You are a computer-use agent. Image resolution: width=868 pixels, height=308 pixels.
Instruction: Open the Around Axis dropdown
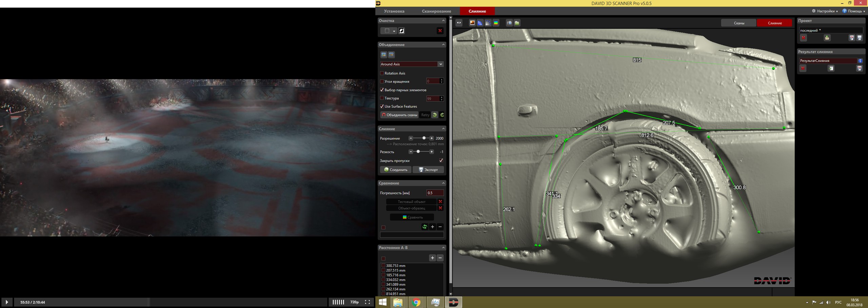[440, 64]
